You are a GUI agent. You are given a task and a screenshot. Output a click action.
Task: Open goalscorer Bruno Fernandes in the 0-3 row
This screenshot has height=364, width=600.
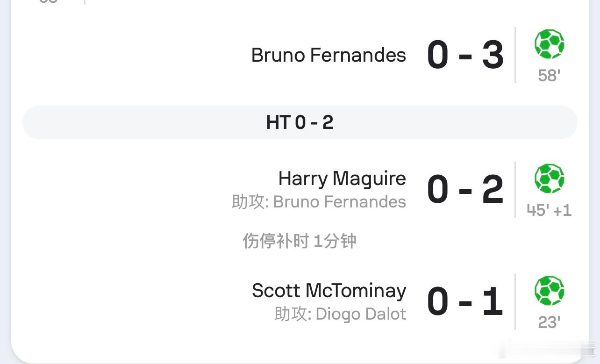pos(329,55)
